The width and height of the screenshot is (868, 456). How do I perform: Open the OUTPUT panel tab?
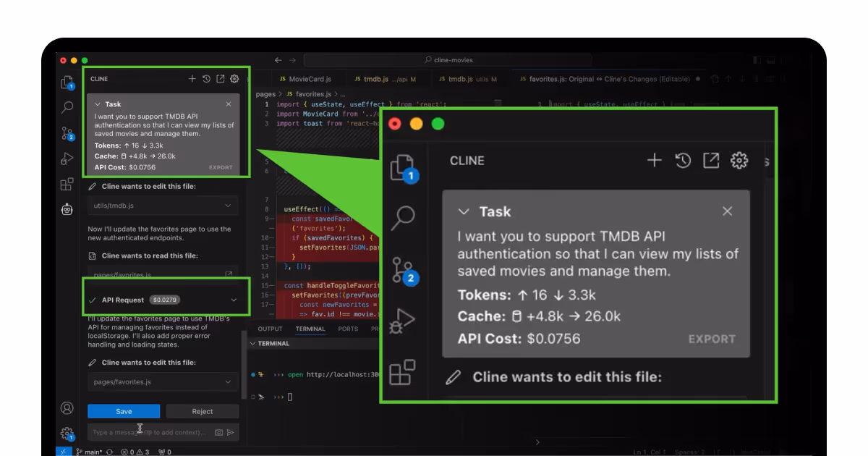point(271,329)
